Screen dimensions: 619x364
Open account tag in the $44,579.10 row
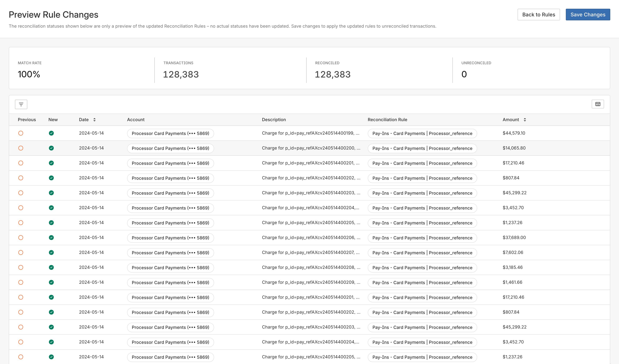coord(170,134)
